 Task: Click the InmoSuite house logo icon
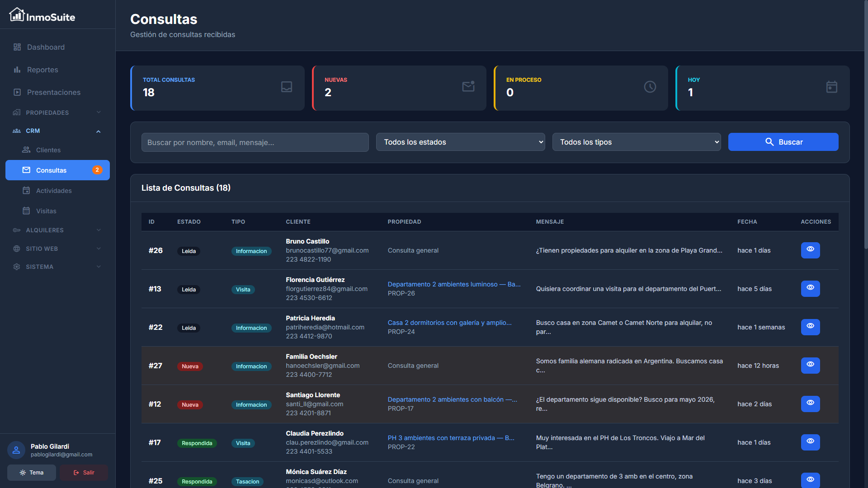click(17, 15)
